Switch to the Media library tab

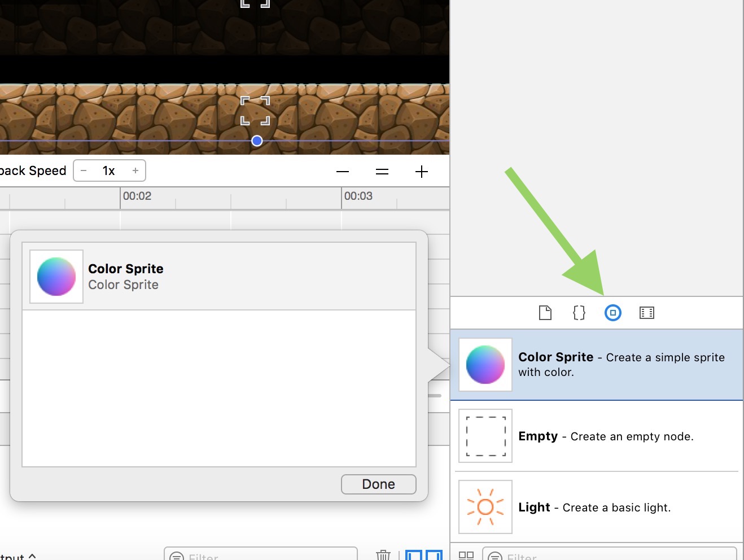[x=646, y=313]
